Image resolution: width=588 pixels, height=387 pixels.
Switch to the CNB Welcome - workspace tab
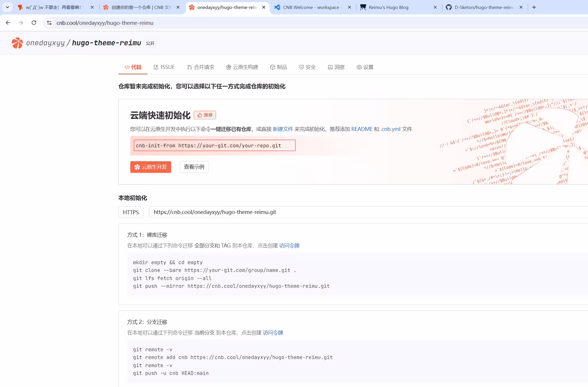point(313,7)
